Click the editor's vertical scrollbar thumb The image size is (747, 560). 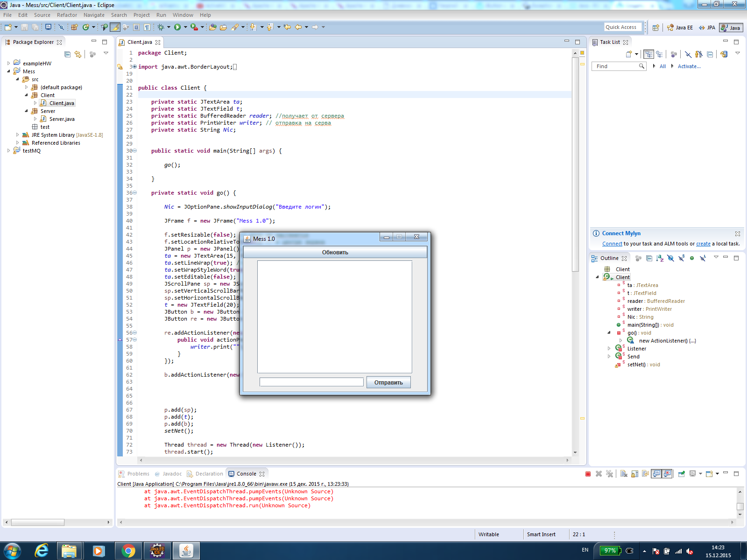pos(575,163)
